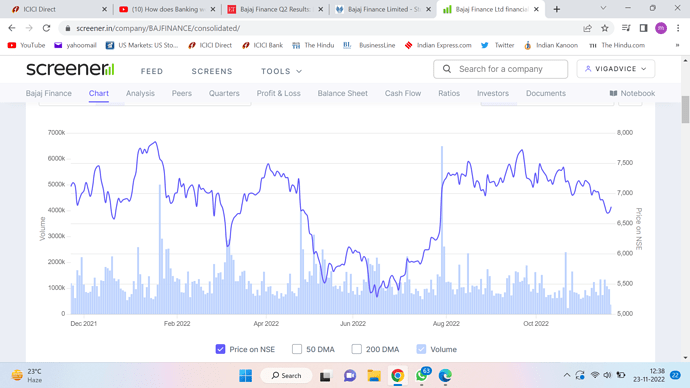Image resolution: width=690 pixels, height=388 pixels.
Task: Share this page icon in address bar
Action: (x=587, y=28)
